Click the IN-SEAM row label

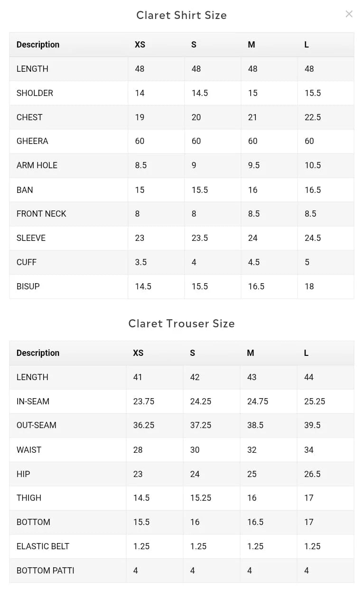click(x=33, y=401)
